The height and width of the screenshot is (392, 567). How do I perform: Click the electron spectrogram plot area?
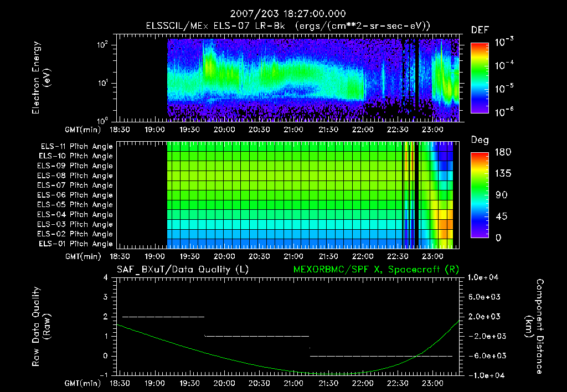(x=288, y=78)
